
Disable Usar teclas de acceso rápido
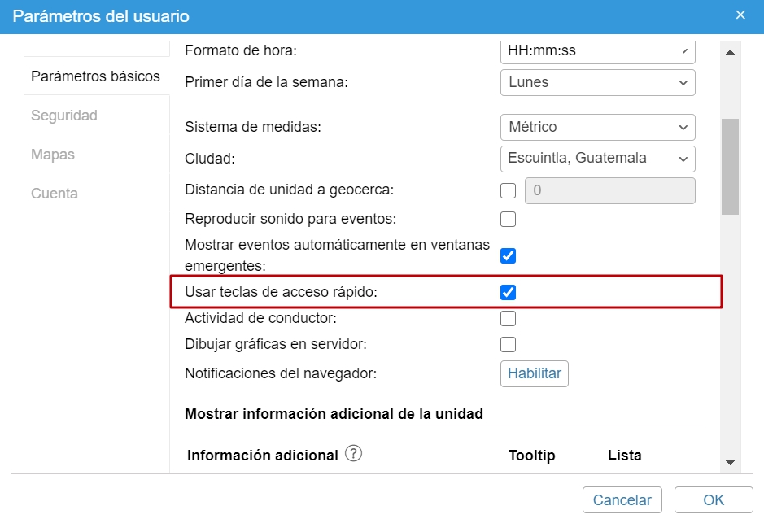pos(509,293)
